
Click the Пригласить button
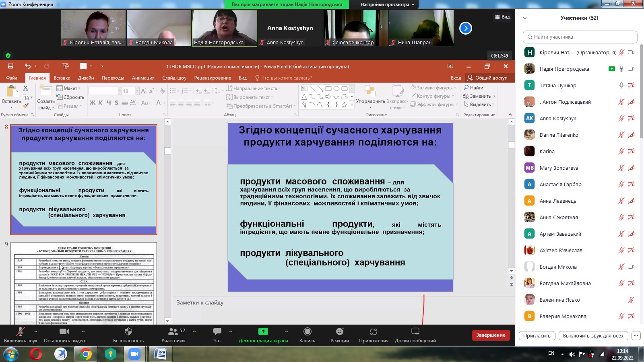tap(537, 336)
